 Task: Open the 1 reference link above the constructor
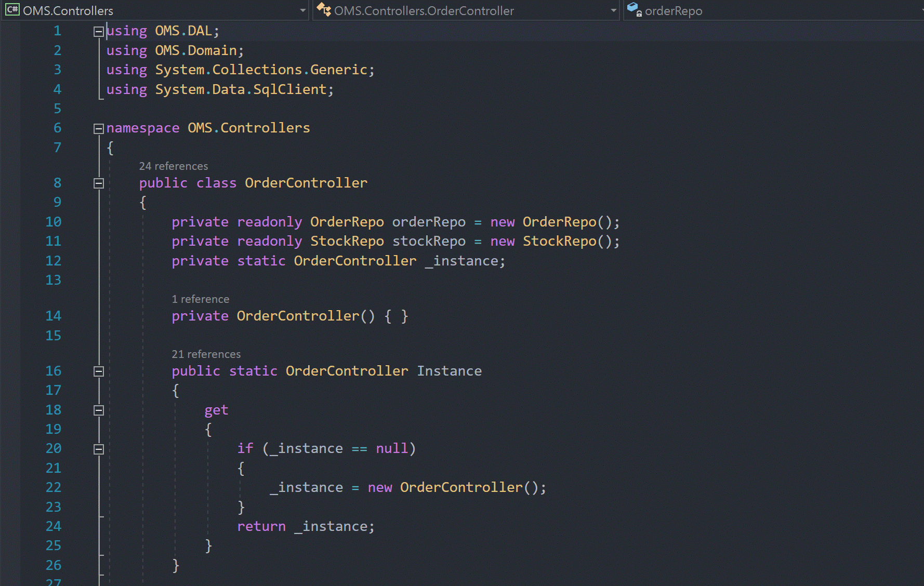(201, 299)
